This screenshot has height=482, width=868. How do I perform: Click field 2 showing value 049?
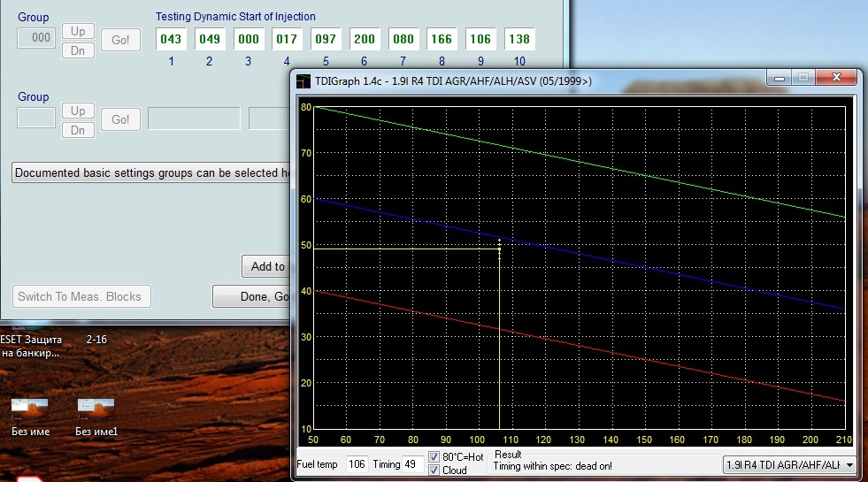209,39
